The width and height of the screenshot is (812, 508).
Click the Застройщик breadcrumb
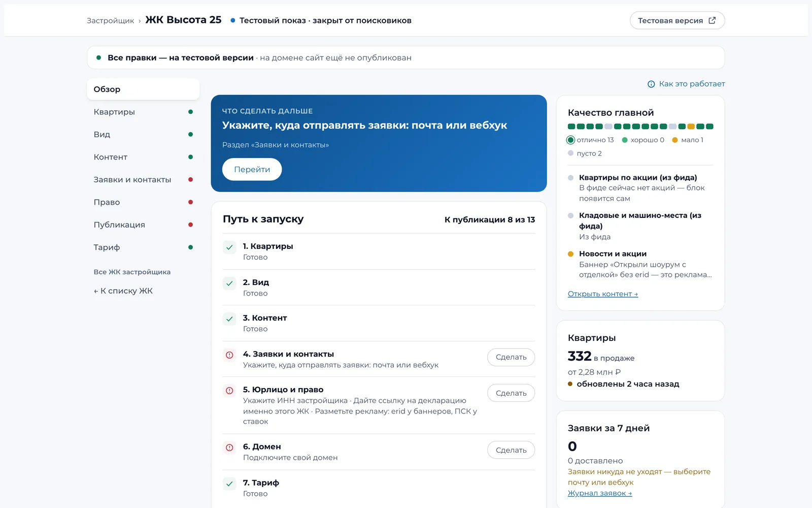pyautogui.click(x=110, y=21)
